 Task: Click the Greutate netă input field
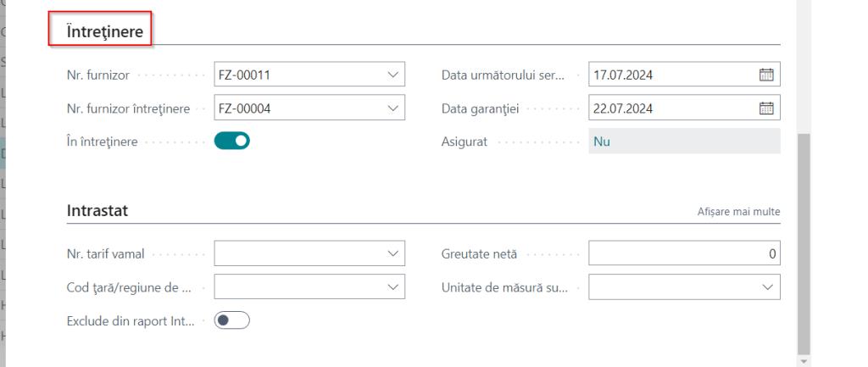click(x=683, y=253)
